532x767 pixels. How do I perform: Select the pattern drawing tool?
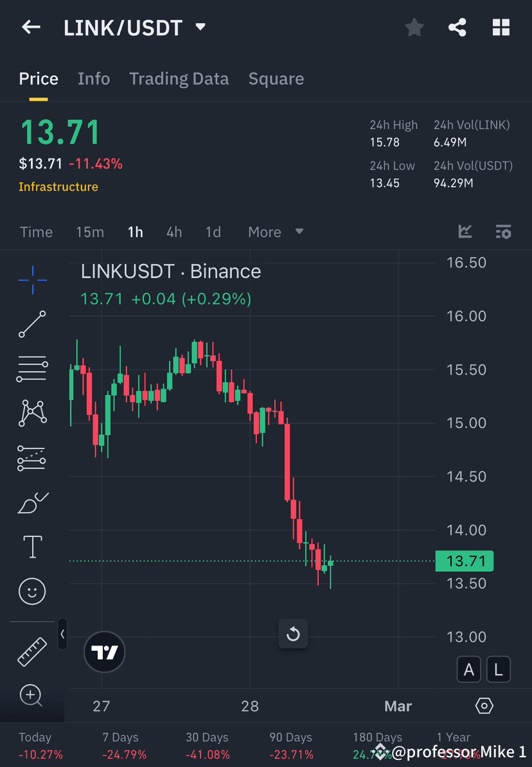click(x=32, y=413)
